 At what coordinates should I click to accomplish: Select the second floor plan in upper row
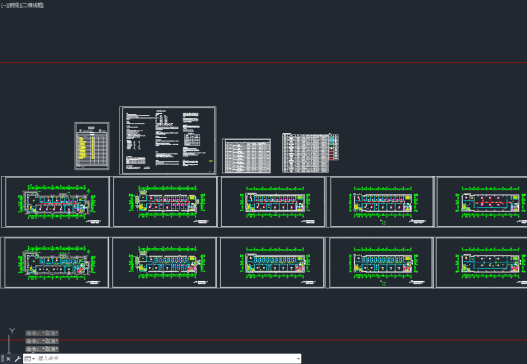click(165, 202)
